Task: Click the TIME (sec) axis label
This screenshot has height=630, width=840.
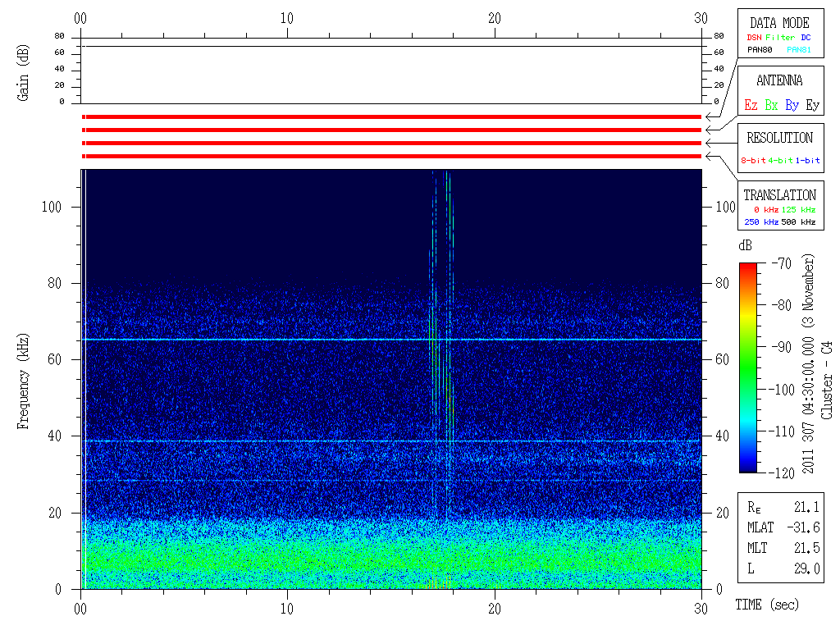Action: [767, 605]
